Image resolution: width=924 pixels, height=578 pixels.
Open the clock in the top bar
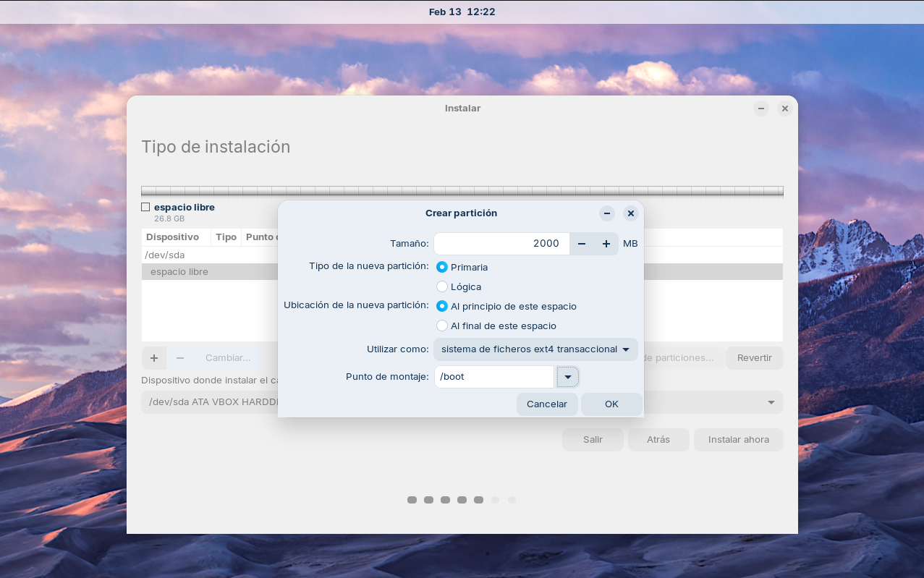(462, 12)
